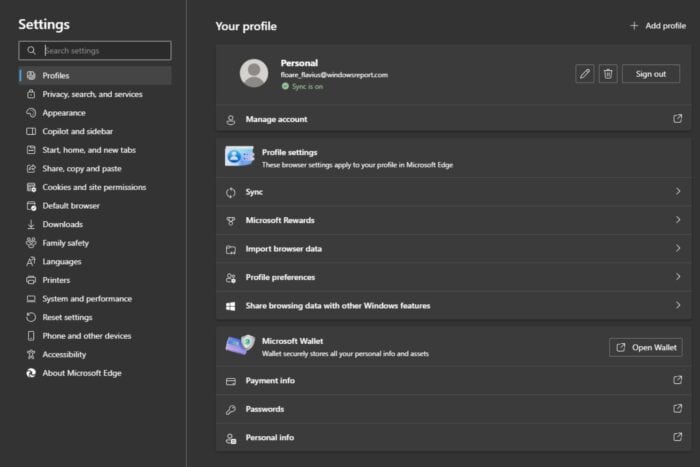Click the Personal info external link icon

click(x=678, y=437)
